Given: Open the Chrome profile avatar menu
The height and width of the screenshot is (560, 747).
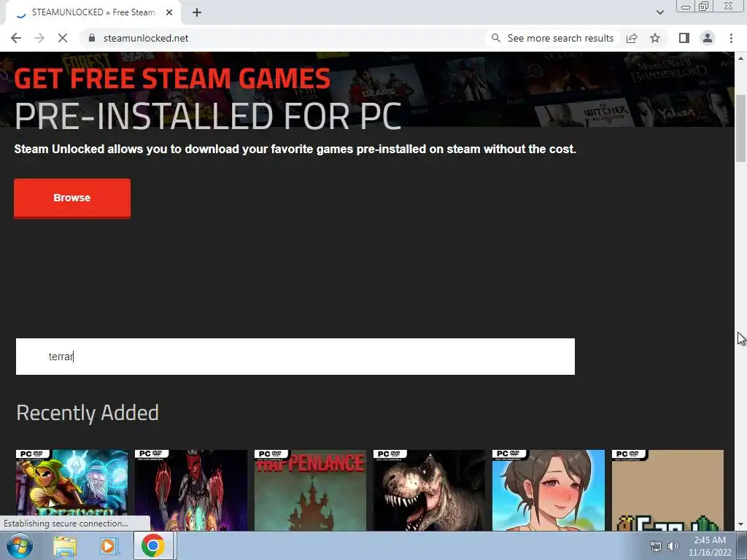Looking at the screenshot, I should point(708,38).
